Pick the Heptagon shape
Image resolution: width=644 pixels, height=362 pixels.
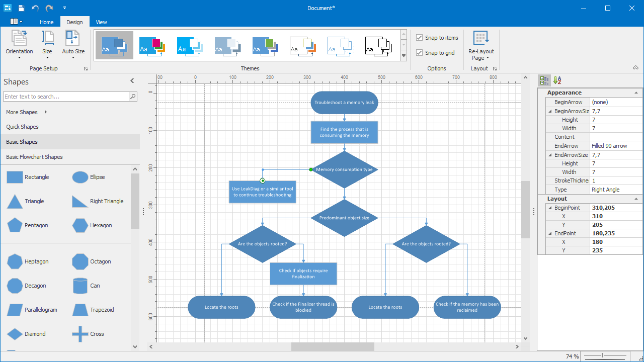click(28, 261)
